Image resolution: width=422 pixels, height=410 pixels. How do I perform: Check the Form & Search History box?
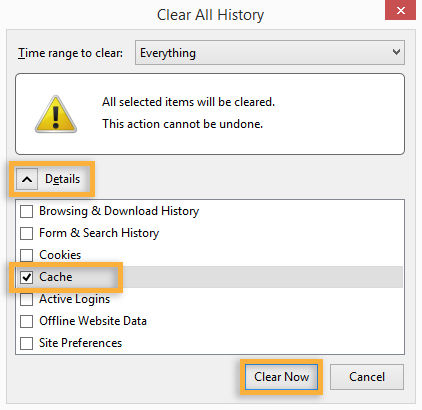pos(26,233)
